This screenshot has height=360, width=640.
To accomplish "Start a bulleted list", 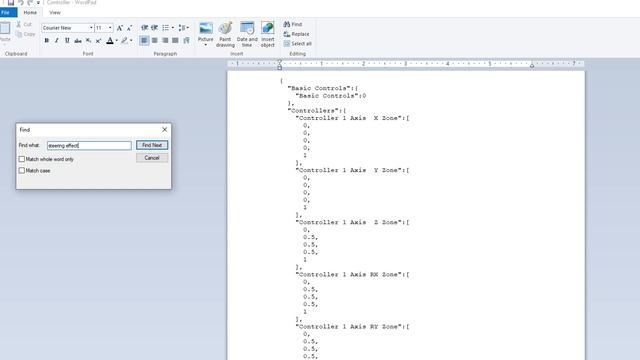I will (165, 28).
